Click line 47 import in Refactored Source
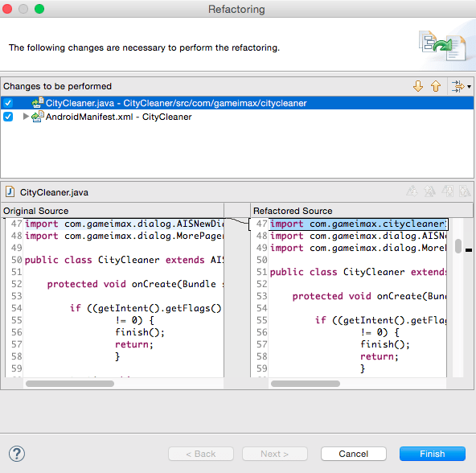The width and height of the screenshot is (476, 473). point(359,224)
